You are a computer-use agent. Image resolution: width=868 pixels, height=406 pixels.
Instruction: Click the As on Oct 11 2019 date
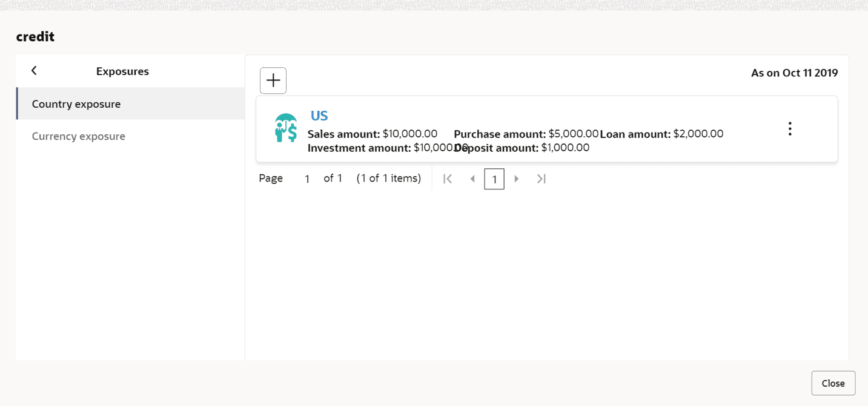pos(794,73)
